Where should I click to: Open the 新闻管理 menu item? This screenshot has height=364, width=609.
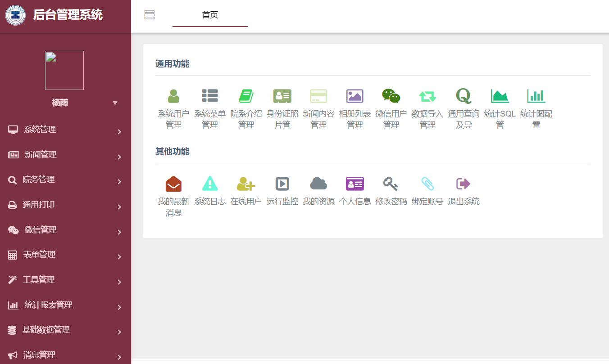click(x=65, y=155)
